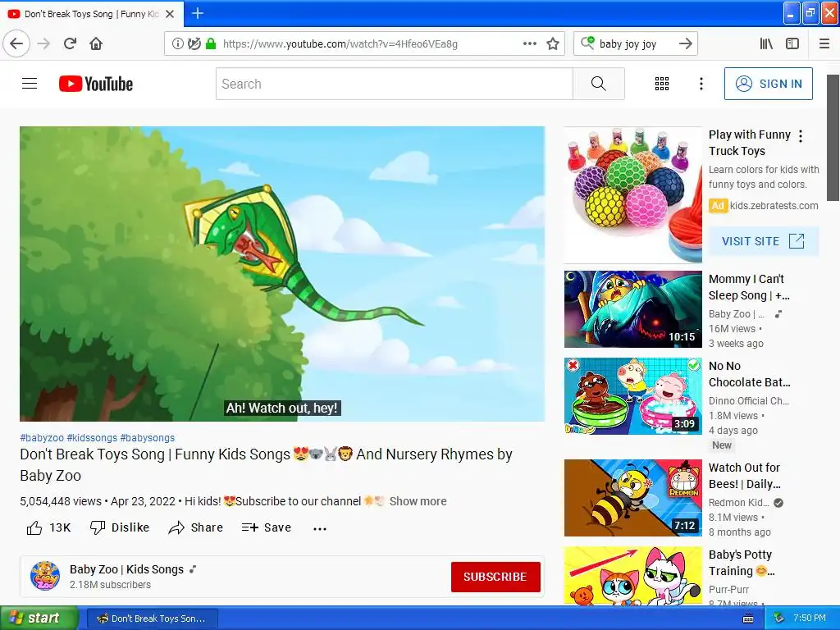Click Dinno Official Ch... channel name
Screen dimensions: 840x630
point(748,400)
